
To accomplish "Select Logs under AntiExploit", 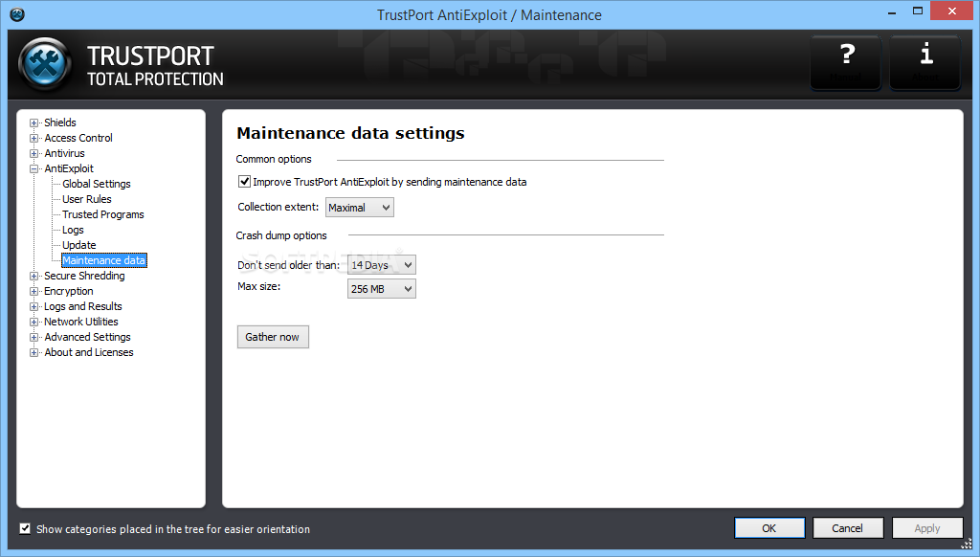I will (73, 230).
